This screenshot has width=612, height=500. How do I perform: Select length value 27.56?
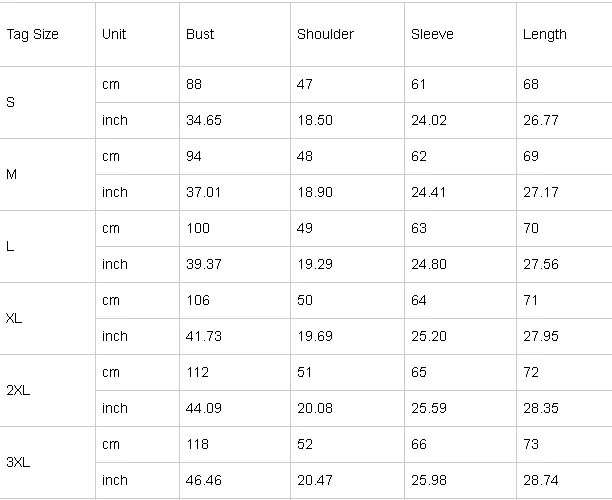pyautogui.click(x=541, y=264)
